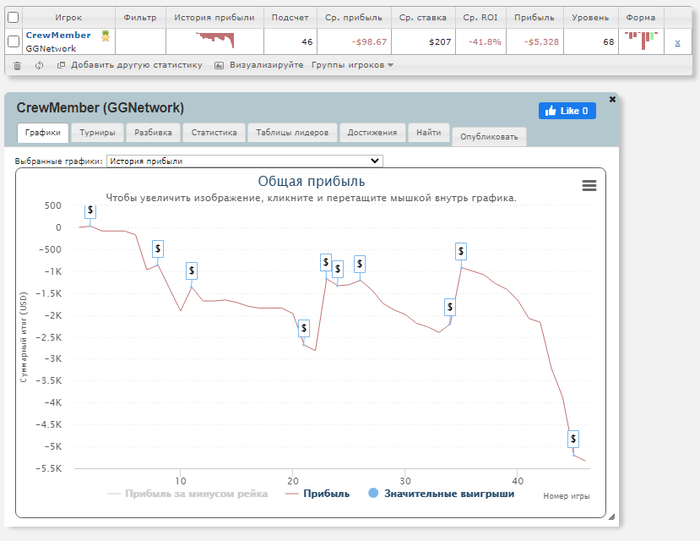This screenshot has height=541, width=700.
Task: Sort by Уровень column header
Action: tap(590, 17)
